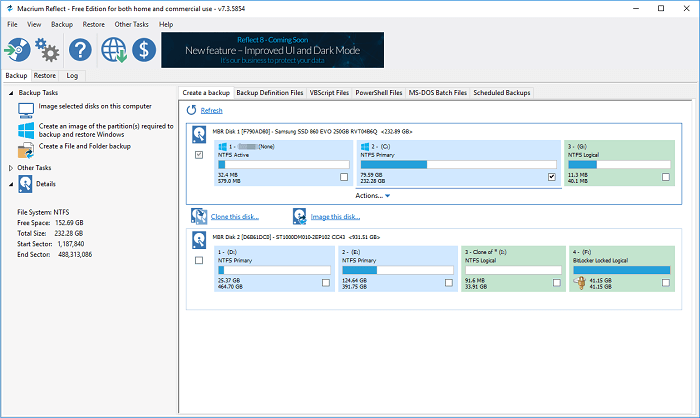Click the Windows logo icon for Windows backup
The image size is (700, 418).
point(26,130)
